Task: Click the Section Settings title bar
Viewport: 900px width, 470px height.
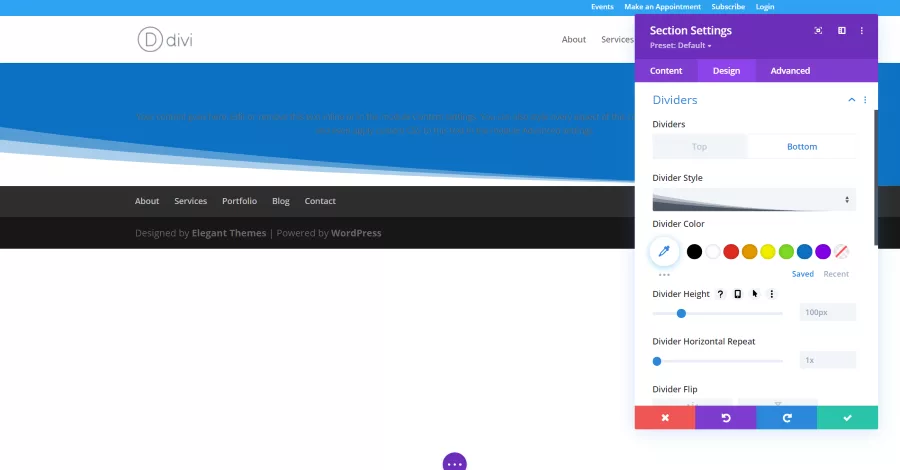Action: pyautogui.click(x=690, y=30)
